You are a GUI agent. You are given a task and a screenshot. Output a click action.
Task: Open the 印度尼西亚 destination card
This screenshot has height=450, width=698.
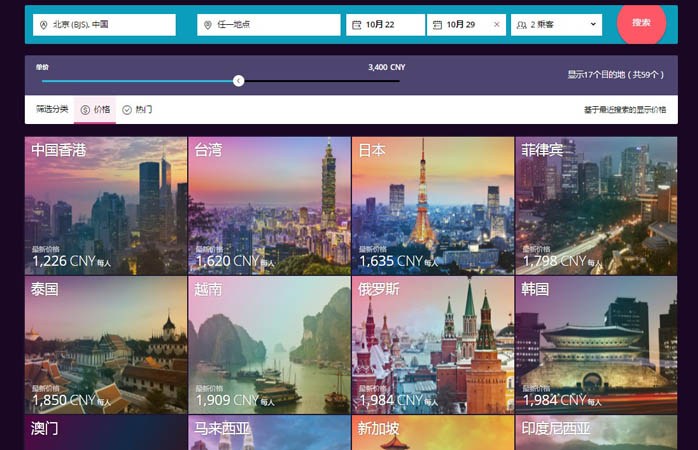coord(596,433)
